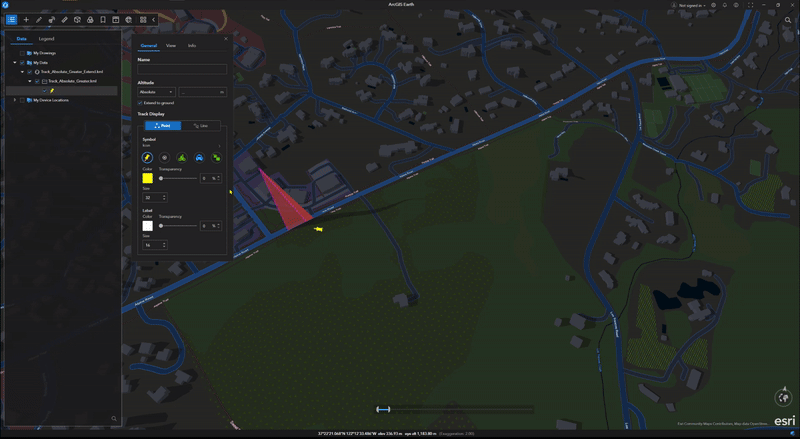Viewport: 800px width, 439px height.
Task: Check the My Device Locations checkbox
Action: 22,101
